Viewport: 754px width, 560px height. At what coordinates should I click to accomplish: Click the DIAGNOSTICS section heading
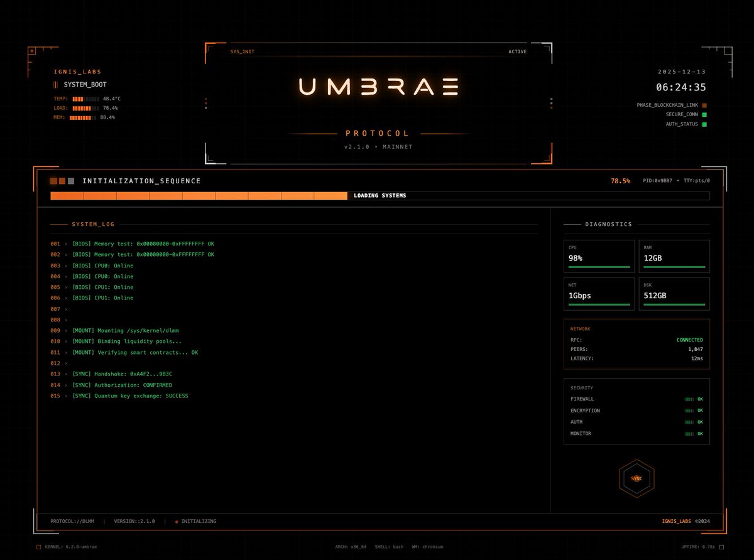click(x=608, y=224)
